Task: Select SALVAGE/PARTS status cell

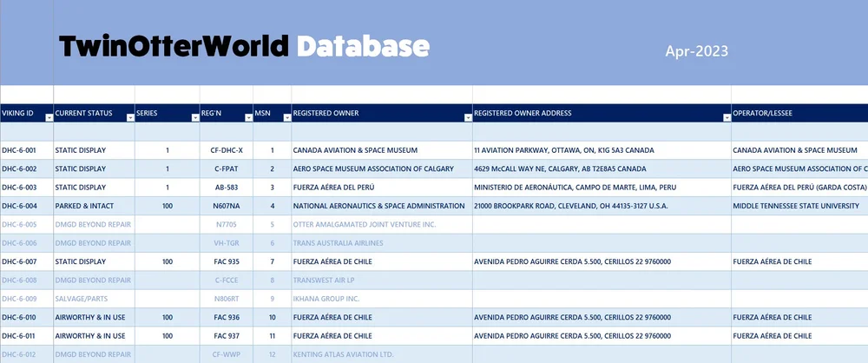Action: (x=94, y=299)
